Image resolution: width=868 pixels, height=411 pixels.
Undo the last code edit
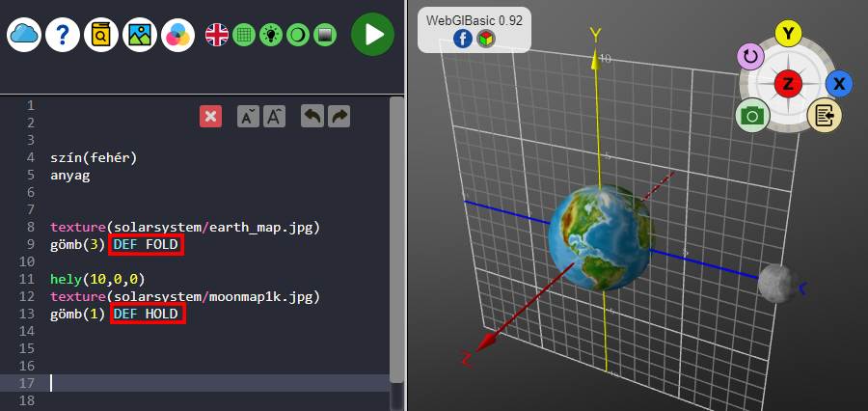[x=312, y=117]
